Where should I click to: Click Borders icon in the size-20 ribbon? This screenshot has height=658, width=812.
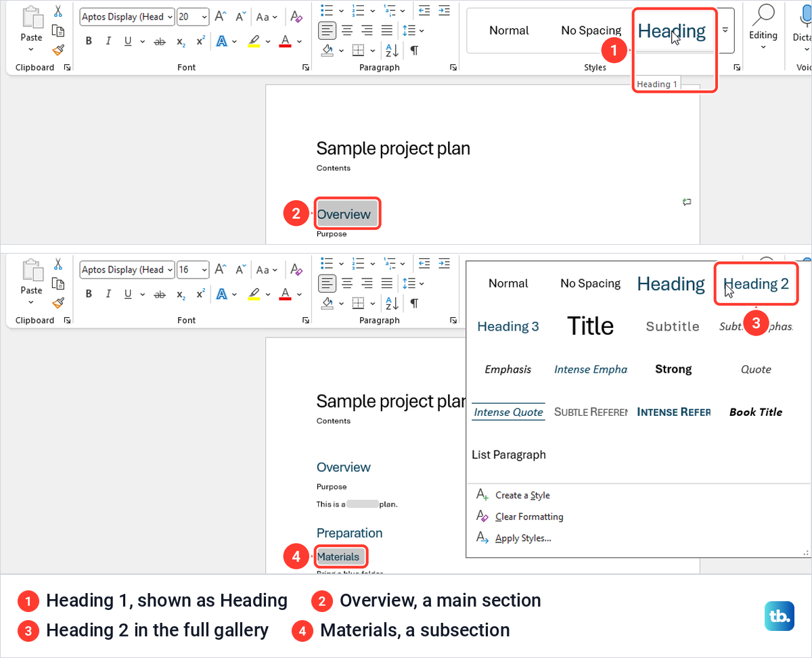(359, 50)
